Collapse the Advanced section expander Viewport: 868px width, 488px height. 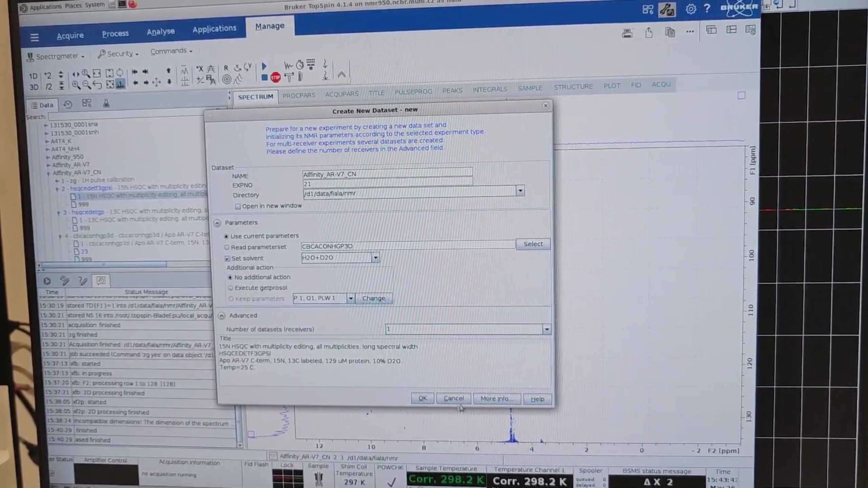pos(222,316)
